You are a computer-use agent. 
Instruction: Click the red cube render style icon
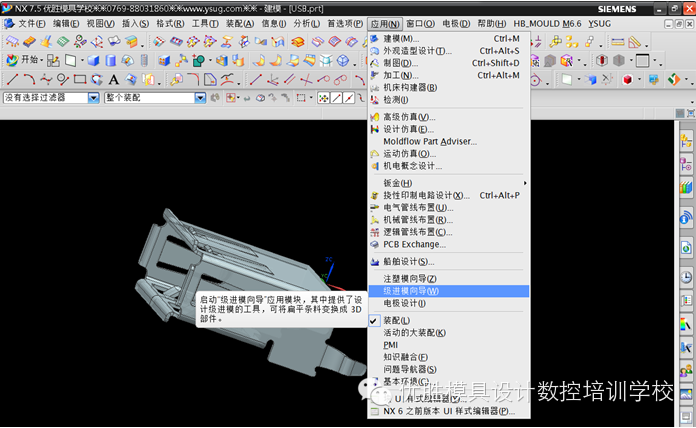tap(627, 80)
